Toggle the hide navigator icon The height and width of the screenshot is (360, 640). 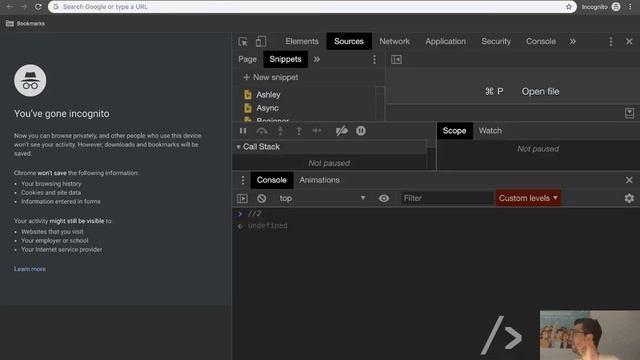click(x=396, y=60)
